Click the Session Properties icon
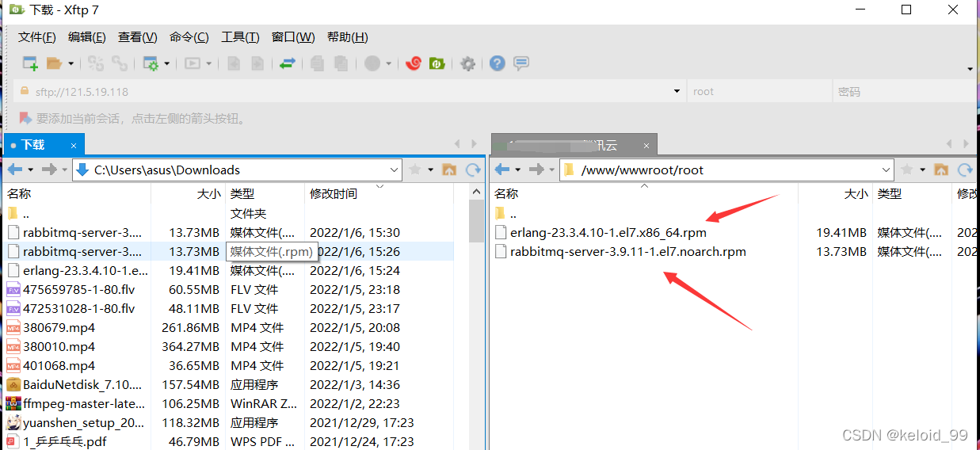 [x=151, y=63]
